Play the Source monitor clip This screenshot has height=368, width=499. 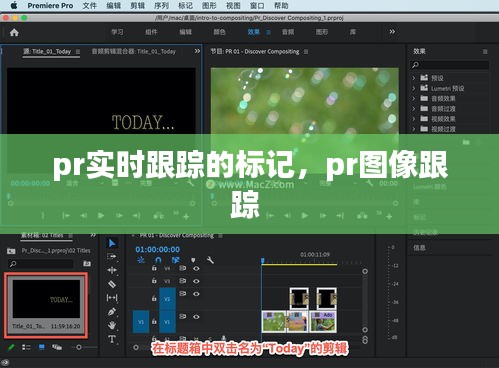click(x=101, y=216)
